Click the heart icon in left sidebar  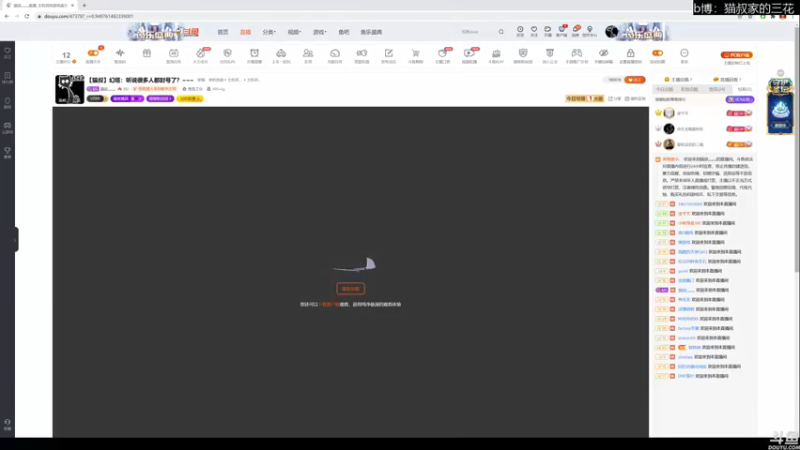[7, 51]
